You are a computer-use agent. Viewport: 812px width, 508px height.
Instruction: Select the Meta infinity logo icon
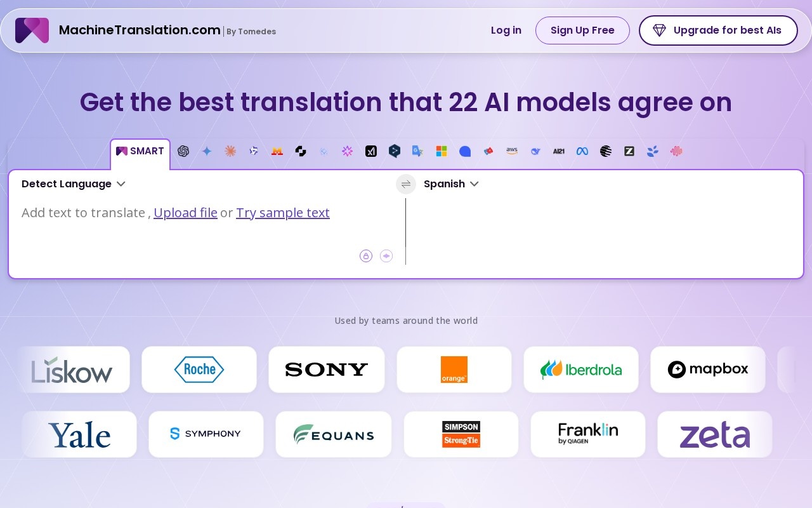(582, 151)
